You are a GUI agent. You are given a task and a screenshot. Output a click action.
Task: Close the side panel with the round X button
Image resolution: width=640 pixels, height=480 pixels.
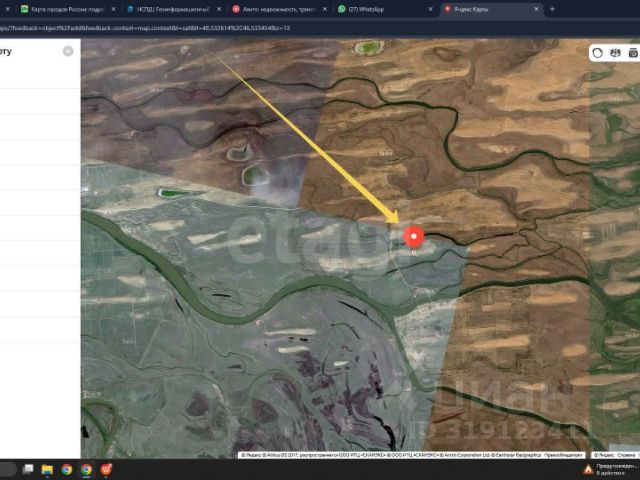[x=68, y=51]
